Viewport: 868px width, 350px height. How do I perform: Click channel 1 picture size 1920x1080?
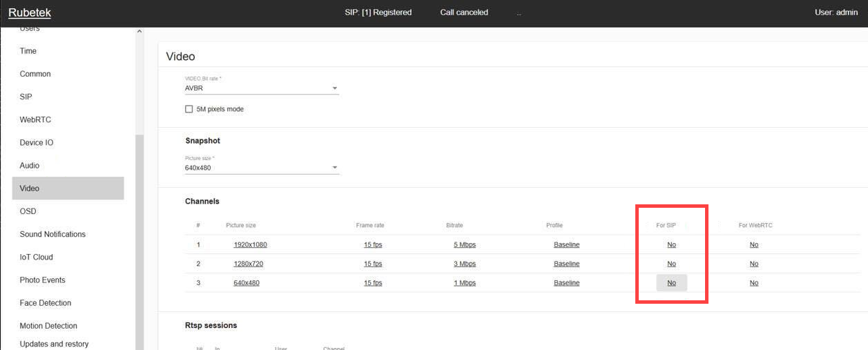(x=250, y=245)
